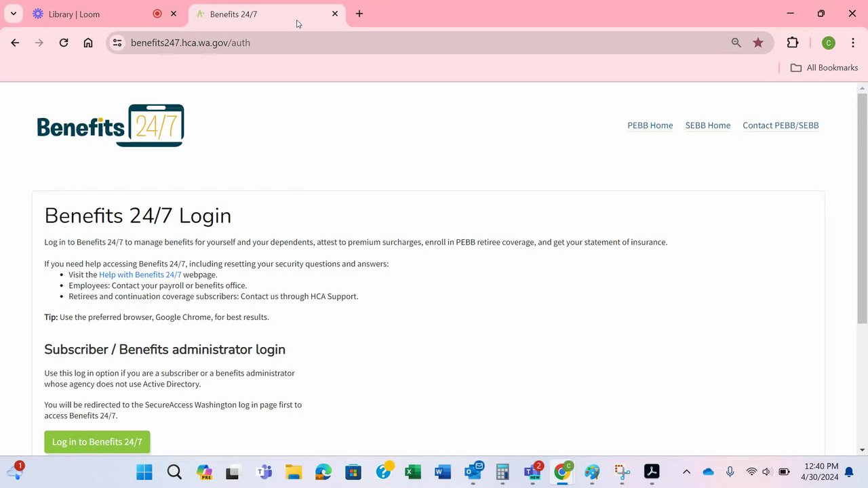Open the SEBB Home link

click(x=708, y=125)
